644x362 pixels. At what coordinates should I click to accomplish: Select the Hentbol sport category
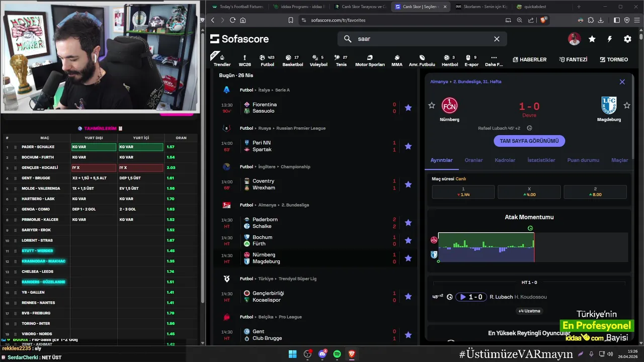coord(449,60)
